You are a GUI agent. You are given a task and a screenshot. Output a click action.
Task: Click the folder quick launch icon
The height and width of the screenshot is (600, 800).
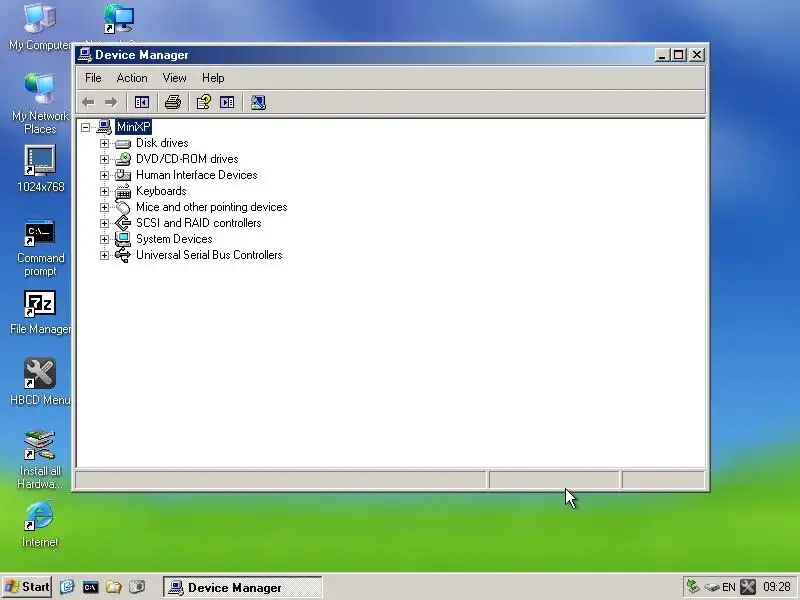coord(113,587)
